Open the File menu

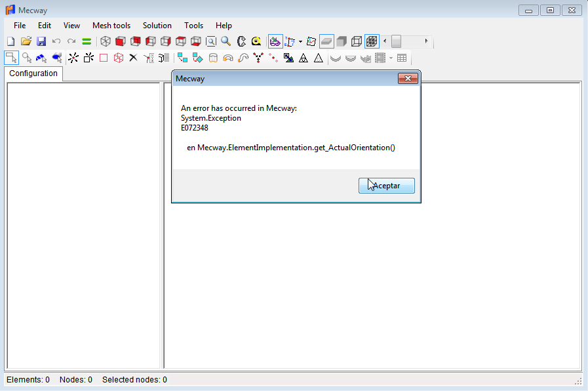point(20,26)
